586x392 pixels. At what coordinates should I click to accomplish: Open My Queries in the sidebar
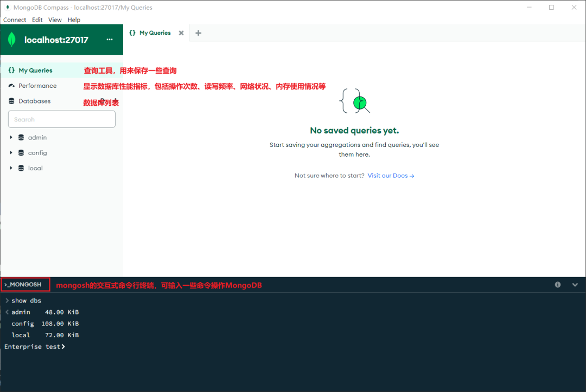click(x=62, y=70)
